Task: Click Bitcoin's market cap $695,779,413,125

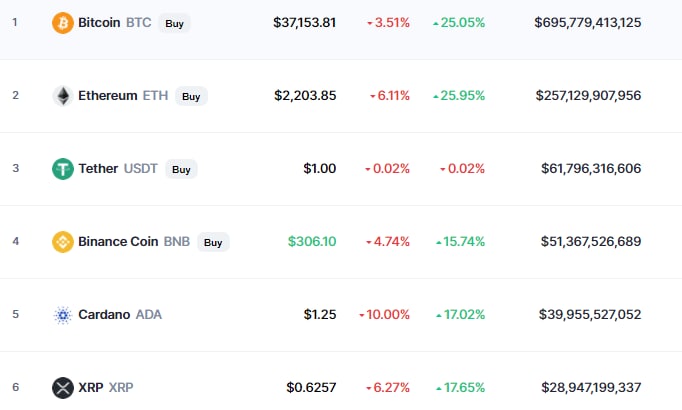Action: (588, 22)
